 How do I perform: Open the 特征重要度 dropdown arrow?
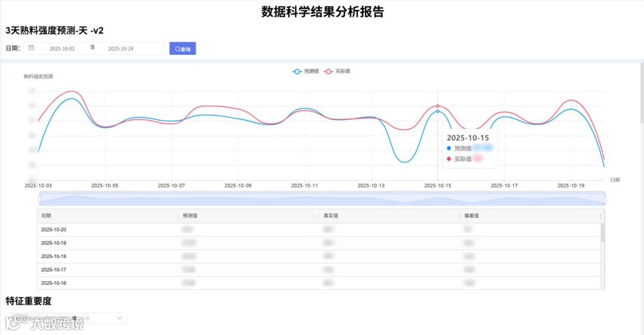(x=119, y=318)
